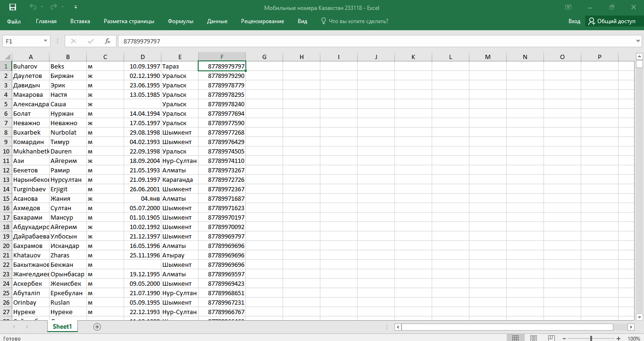Expand the formula bar
This screenshot has width=644, height=341.
638,41
